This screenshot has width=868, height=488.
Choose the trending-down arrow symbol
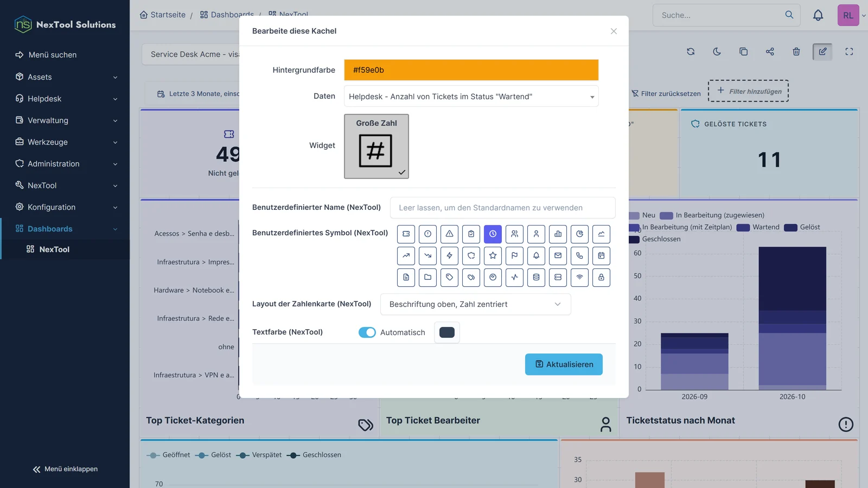click(x=427, y=255)
